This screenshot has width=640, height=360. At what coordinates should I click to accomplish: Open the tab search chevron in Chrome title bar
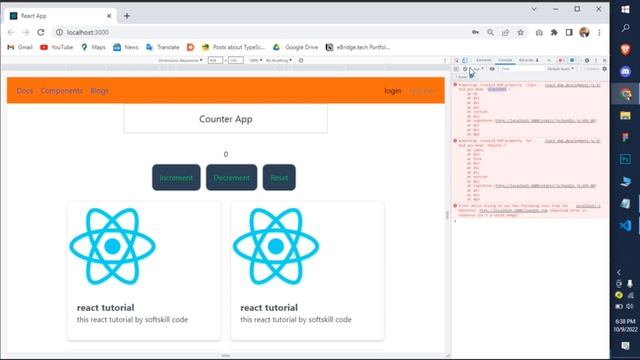point(534,9)
